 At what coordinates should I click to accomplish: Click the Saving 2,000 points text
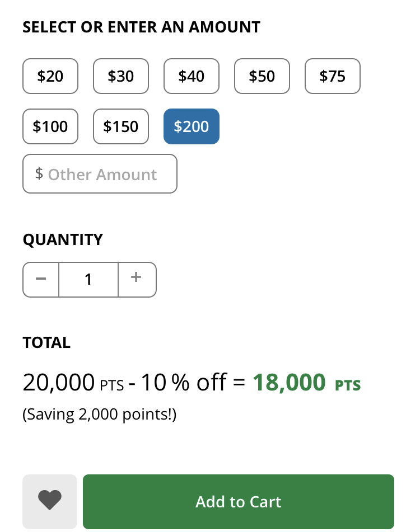pyautogui.click(x=100, y=415)
